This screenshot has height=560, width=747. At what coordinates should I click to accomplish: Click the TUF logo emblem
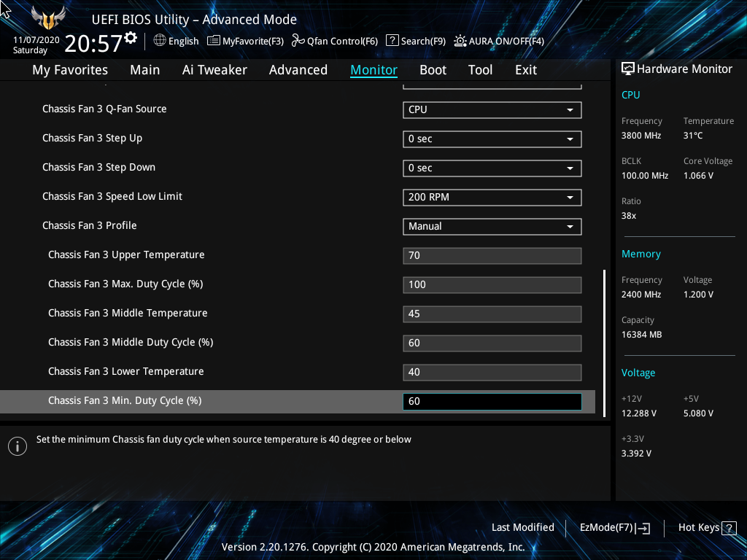[47, 18]
